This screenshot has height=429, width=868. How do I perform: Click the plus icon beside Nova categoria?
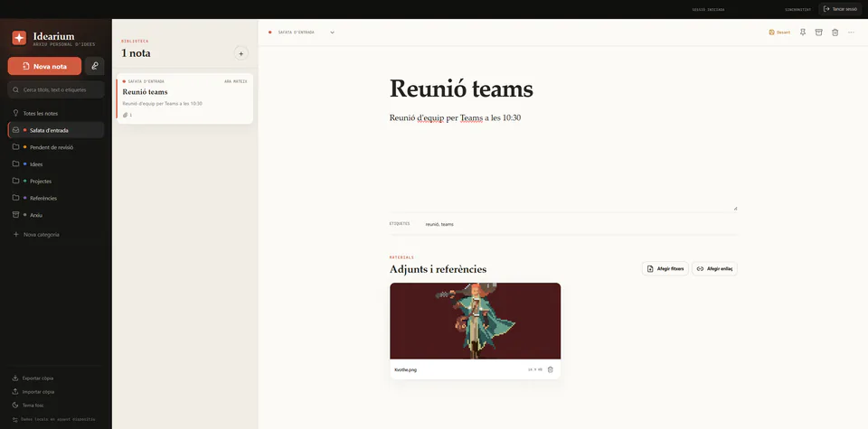(15, 235)
